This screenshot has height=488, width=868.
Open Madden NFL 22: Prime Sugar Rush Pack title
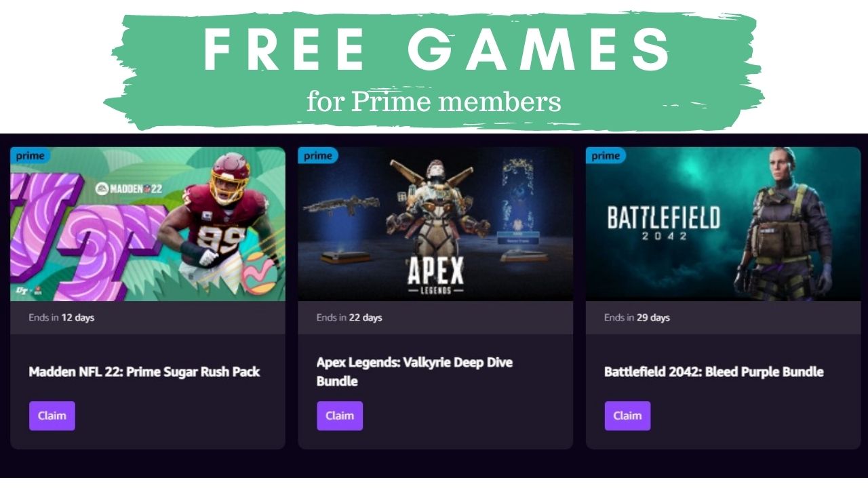click(x=144, y=371)
